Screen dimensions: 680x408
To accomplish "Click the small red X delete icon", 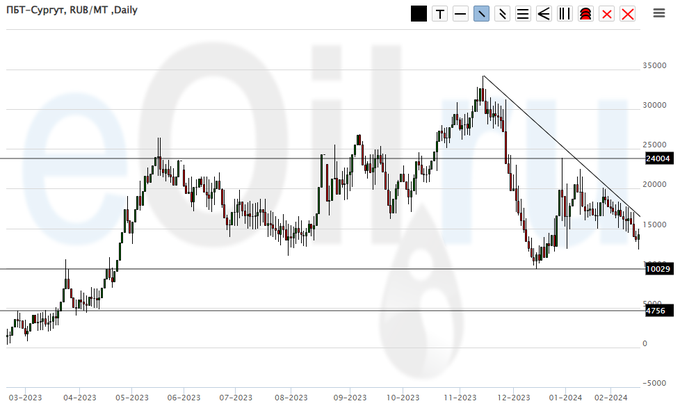I will click(606, 14).
